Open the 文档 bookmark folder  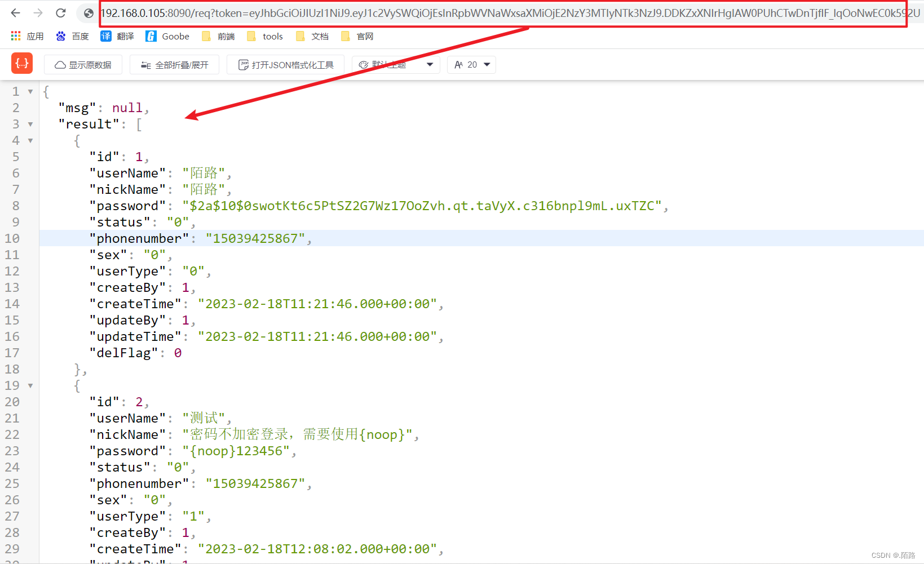coord(312,36)
